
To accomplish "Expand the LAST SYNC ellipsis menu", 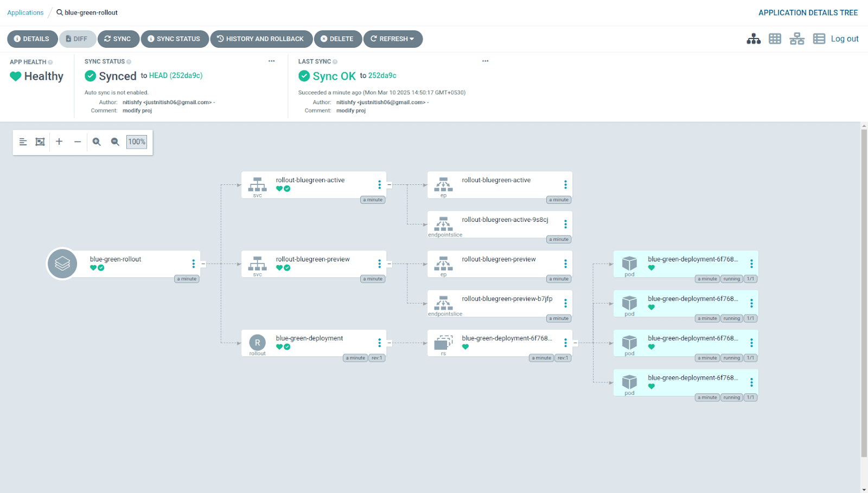I will coord(486,61).
